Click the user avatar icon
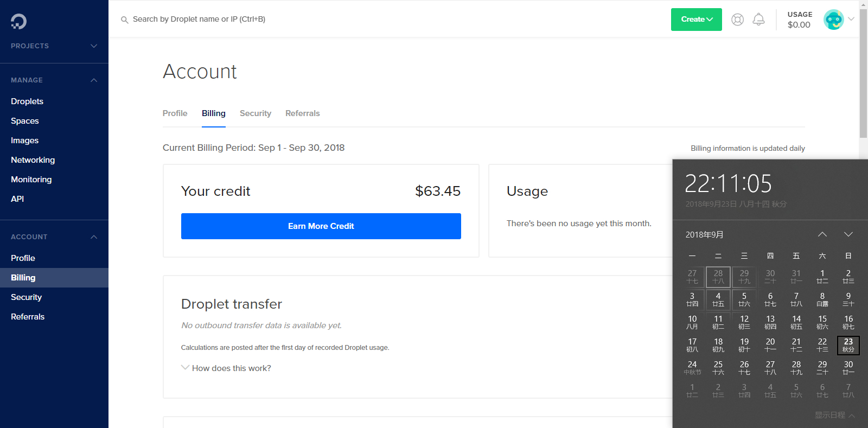The height and width of the screenshot is (428, 868). point(833,20)
